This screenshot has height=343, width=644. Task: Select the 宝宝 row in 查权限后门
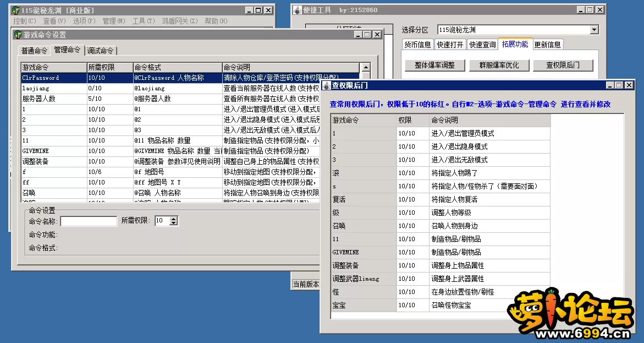tap(441, 305)
